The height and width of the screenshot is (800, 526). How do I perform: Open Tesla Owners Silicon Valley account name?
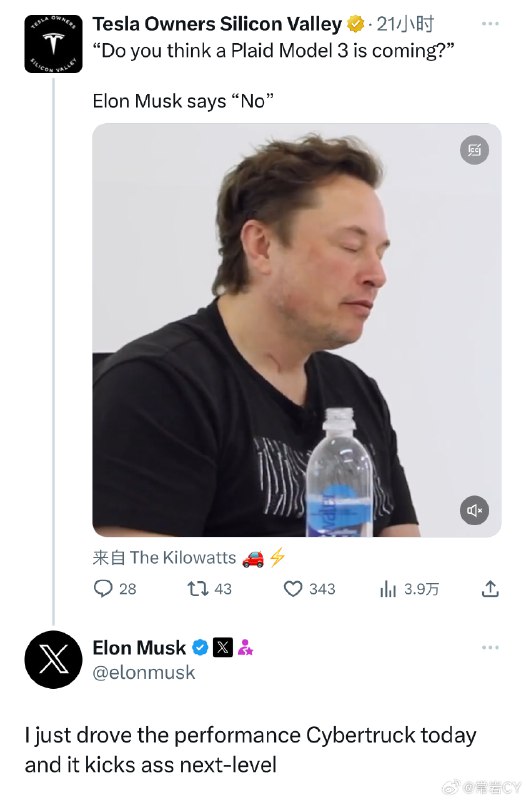click(217, 24)
